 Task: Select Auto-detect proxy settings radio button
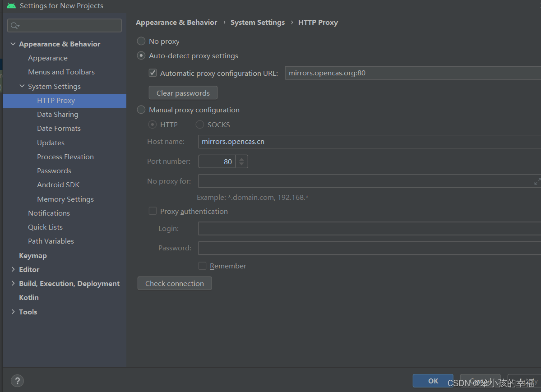[x=141, y=55]
